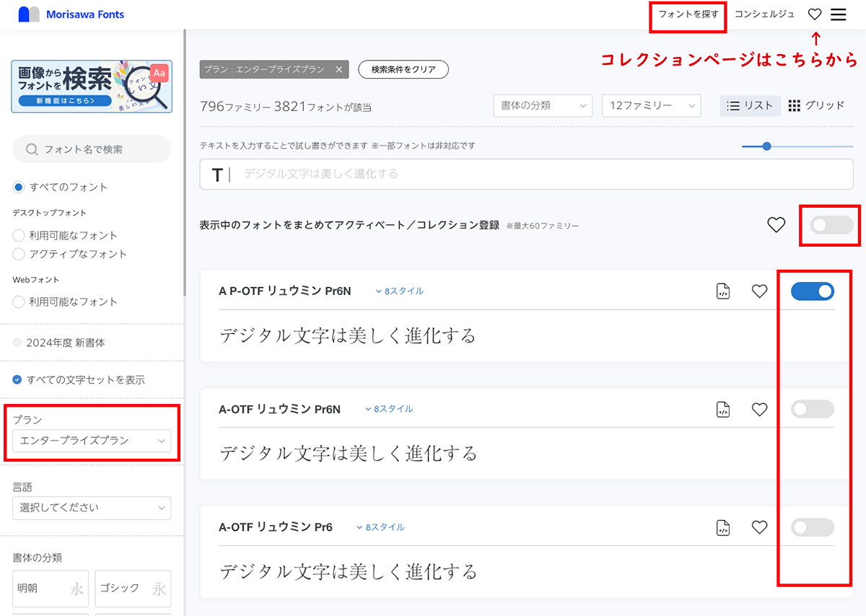Image resolution: width=866 pixels, height=616 pixels.
Task: Activate A-OTF リュウミン Pr6 font
Action: tap(813, 528)
